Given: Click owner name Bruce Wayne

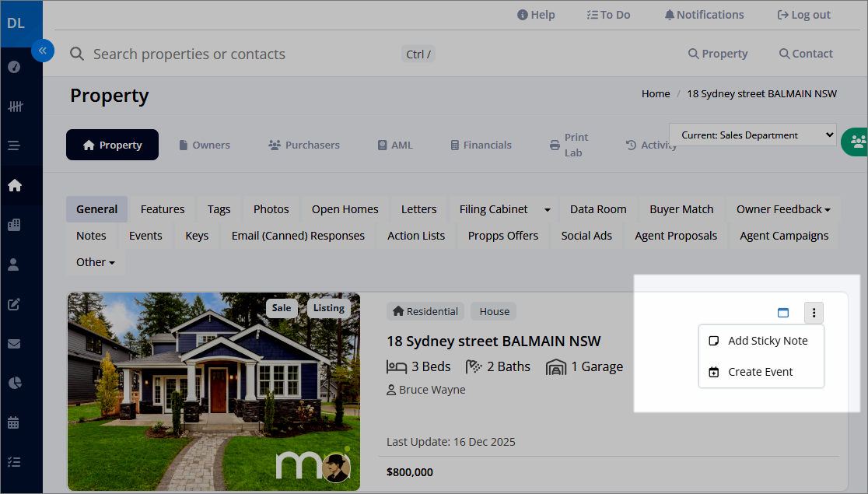Looking at the screenshot, I should pyautogui.click(x=432, y=390).
